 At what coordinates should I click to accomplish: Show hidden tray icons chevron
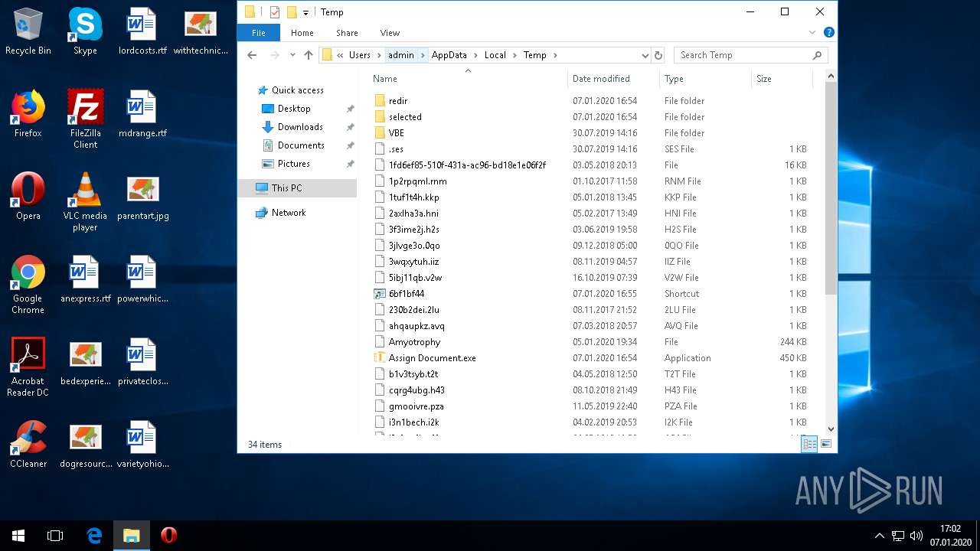point(880,536)
